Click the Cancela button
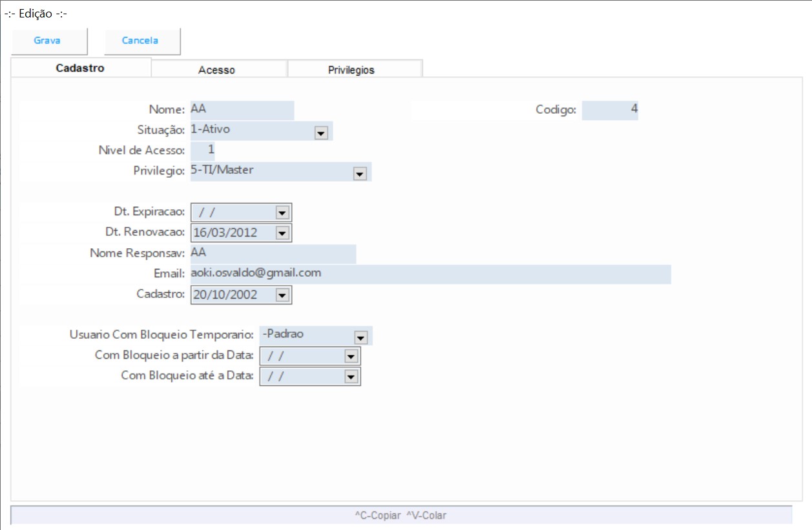 (x=141, y=41)
